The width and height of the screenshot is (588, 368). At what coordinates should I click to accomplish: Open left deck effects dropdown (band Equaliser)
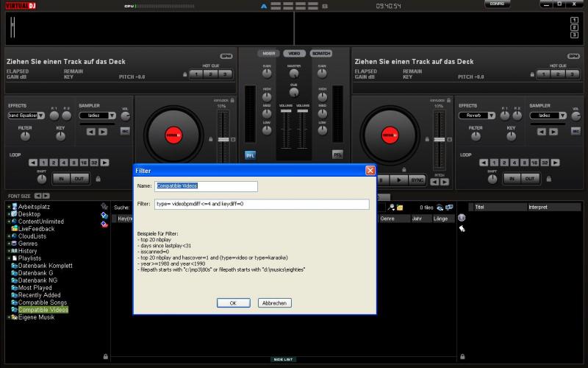(26, 116)
